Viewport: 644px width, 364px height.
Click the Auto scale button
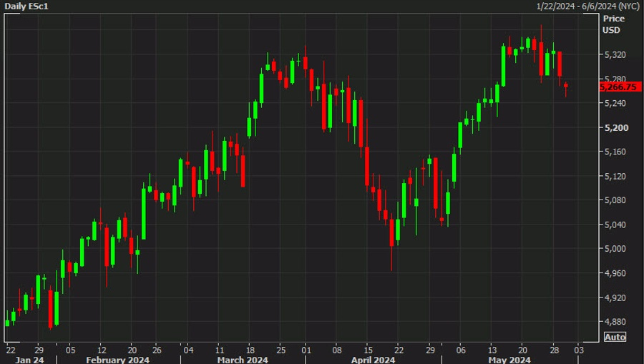pos(615,337)
